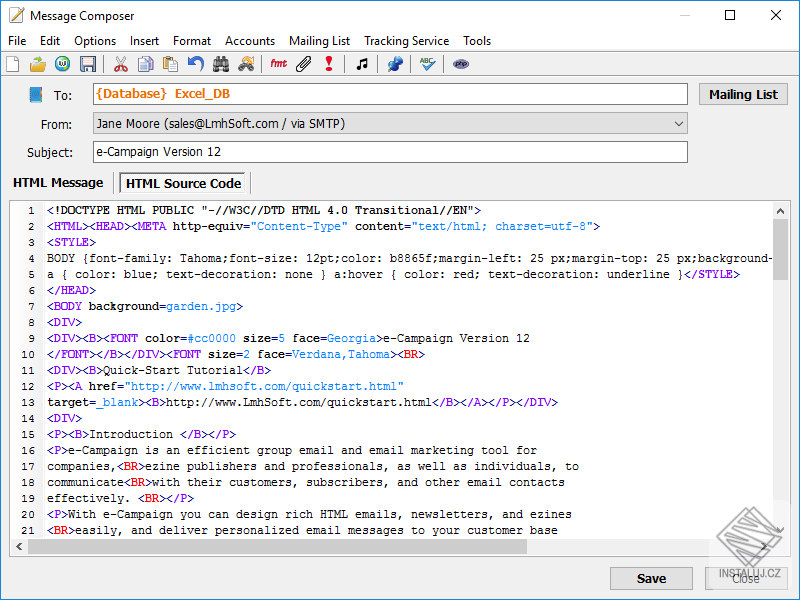Screen dimensions: 800x600
Task: Click the href URL on line 12
Action: coord(264,386)
